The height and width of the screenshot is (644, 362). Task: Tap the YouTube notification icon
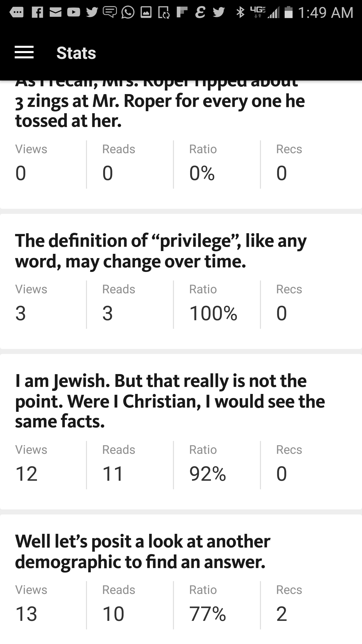74,12
